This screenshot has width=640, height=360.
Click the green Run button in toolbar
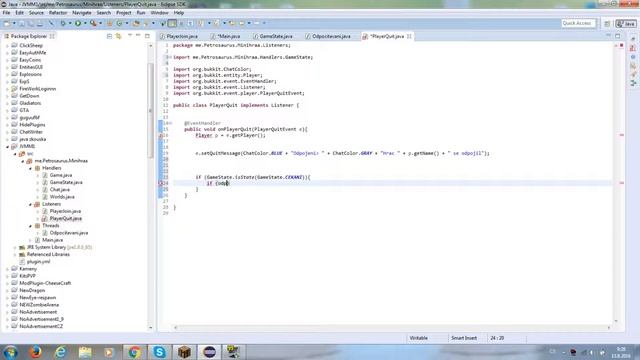78,23
